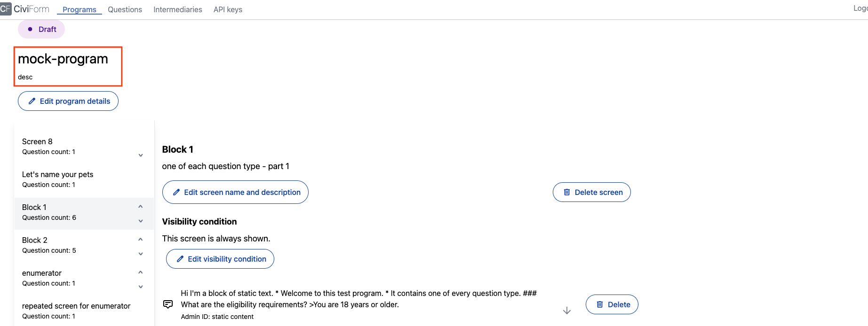Open the Intermediaries tab
Image resolution: width=868 pixels, height=326 pixels.
point(177,9)
